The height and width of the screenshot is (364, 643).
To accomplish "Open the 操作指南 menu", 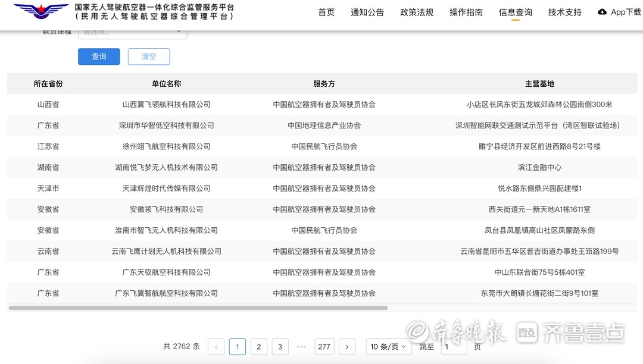I will point(466,12).
